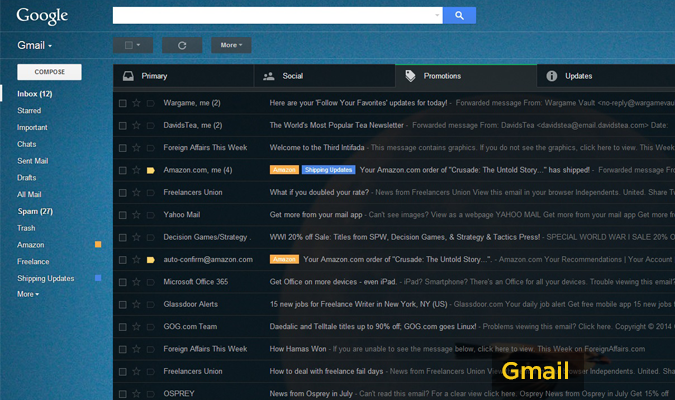Screen dimensions: 675x400
Task: Click the blue Shipping Updates label color square
Action: click(98, 278)
